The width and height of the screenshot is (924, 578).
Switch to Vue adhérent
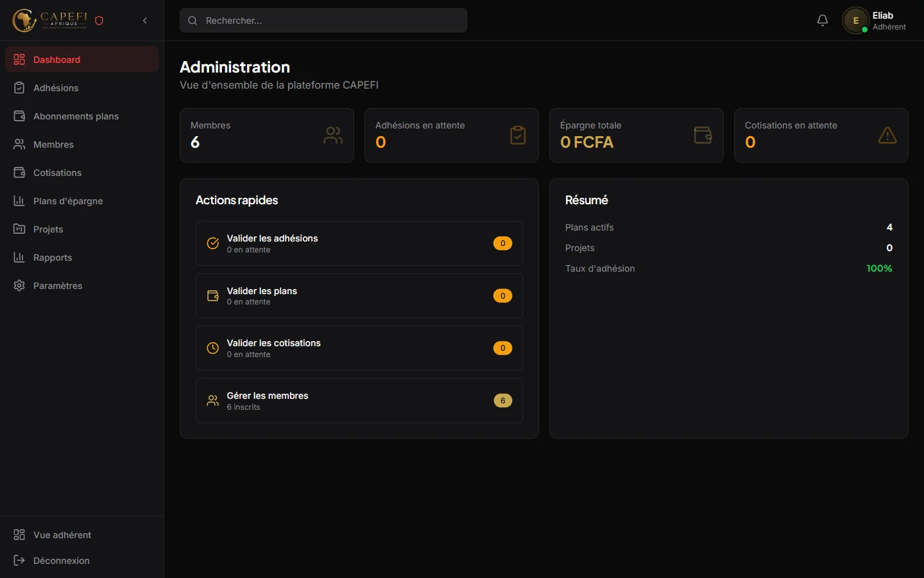click(x=82, y=534)
